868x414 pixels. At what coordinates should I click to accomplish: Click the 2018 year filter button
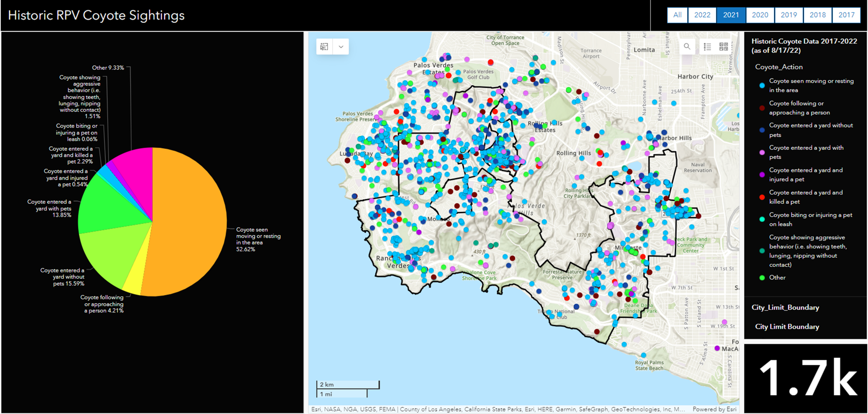tap(818, 15)
